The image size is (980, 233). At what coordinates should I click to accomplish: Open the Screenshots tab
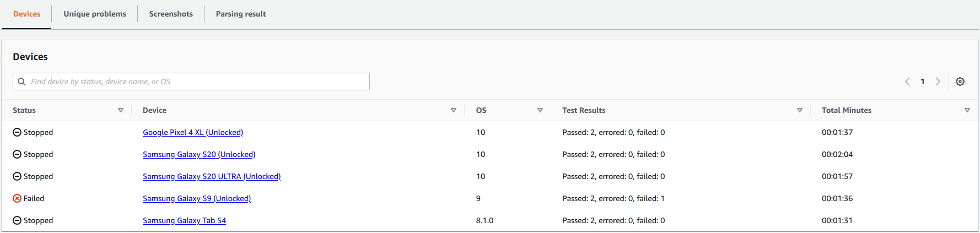click(171, 14)
